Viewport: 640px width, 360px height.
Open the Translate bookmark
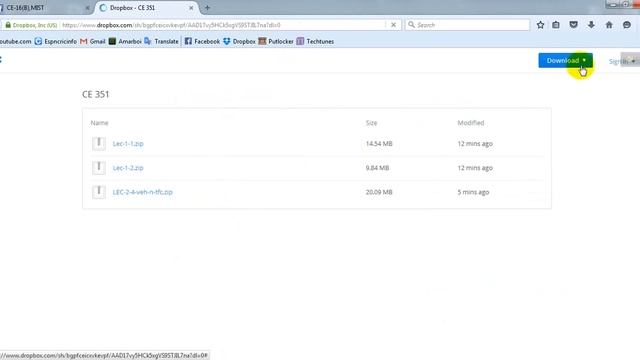pos(161,41)
